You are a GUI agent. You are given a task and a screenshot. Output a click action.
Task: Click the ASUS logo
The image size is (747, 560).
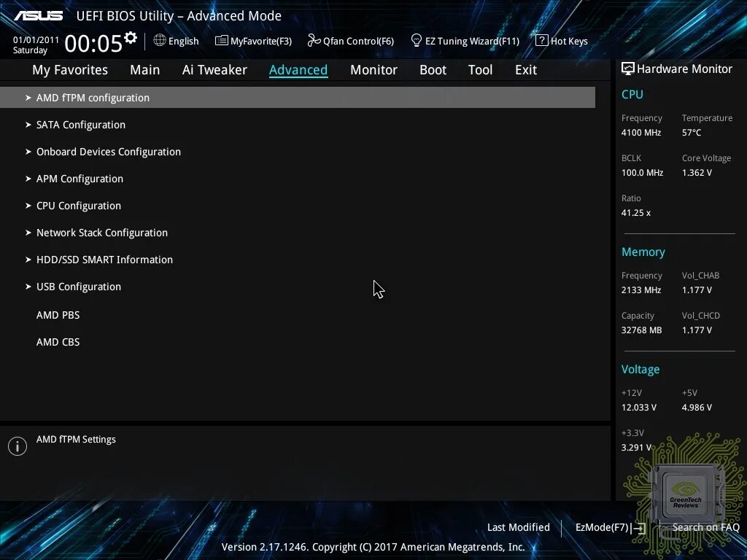coord(39,16)
